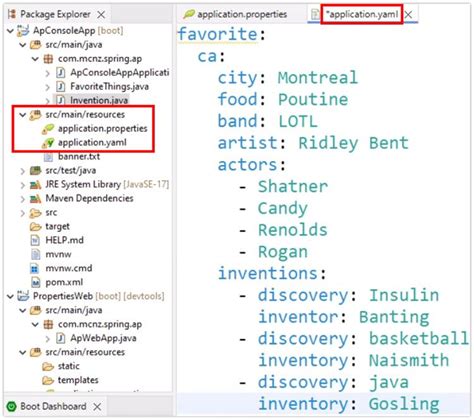
Task: Click the ApConsoleApp project icon
Action: [x=23, y=31]
